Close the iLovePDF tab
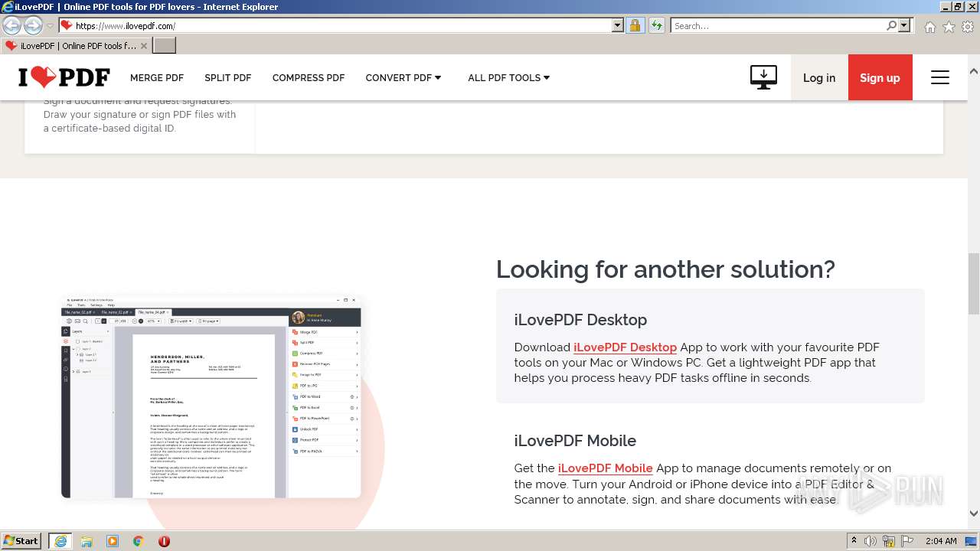This screenshot has width=980, height=551. click(144, 46)
